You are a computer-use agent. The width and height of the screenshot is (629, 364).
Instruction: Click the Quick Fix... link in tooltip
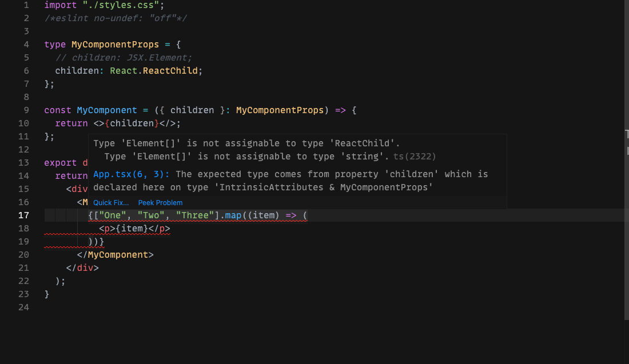pos(111,203)
